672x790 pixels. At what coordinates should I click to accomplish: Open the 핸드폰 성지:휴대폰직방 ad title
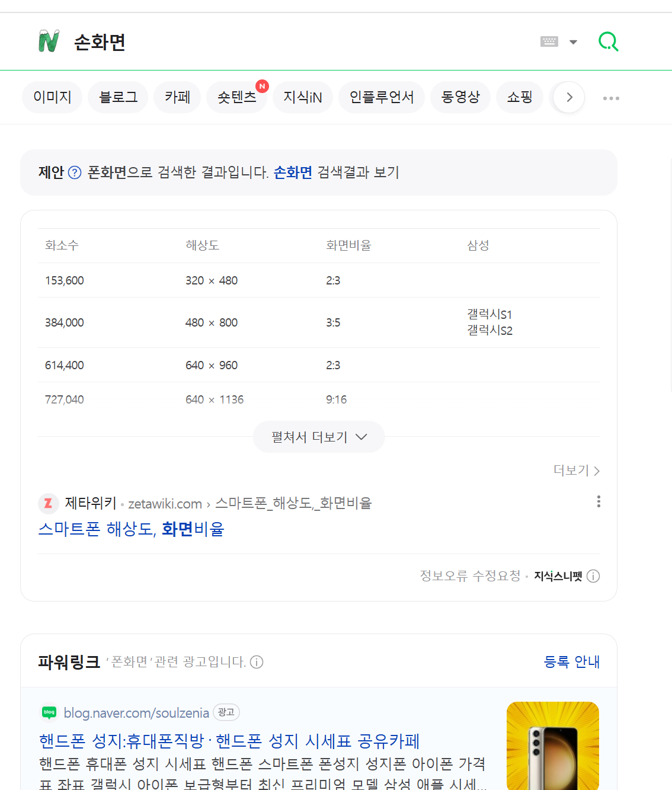tap(229, 741)
